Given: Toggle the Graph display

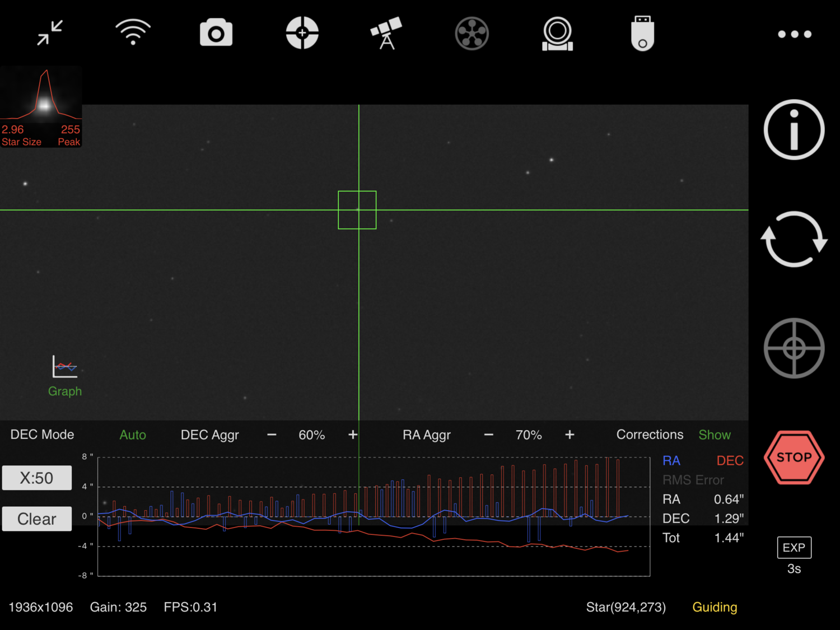Looking at the screenshot, I should (65, 376).
